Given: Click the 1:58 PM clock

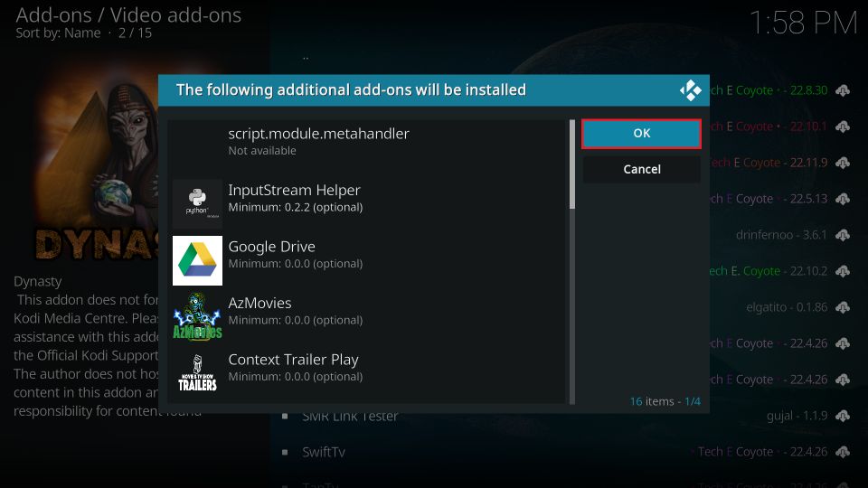Looking at the screenshot, I should point(803,23).
